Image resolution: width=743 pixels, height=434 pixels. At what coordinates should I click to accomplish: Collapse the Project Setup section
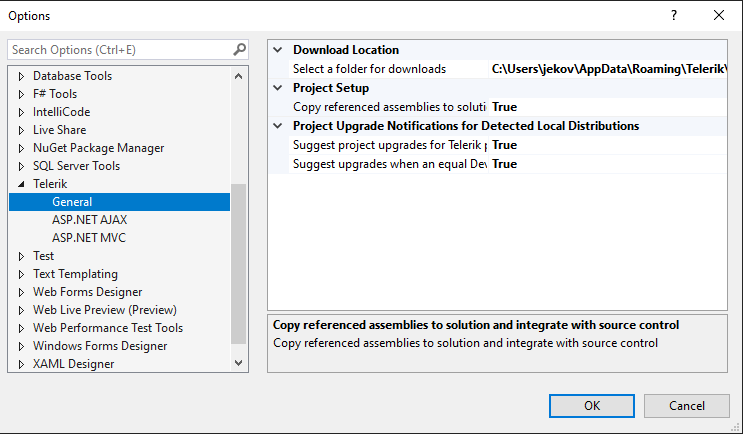click(277, 88)
